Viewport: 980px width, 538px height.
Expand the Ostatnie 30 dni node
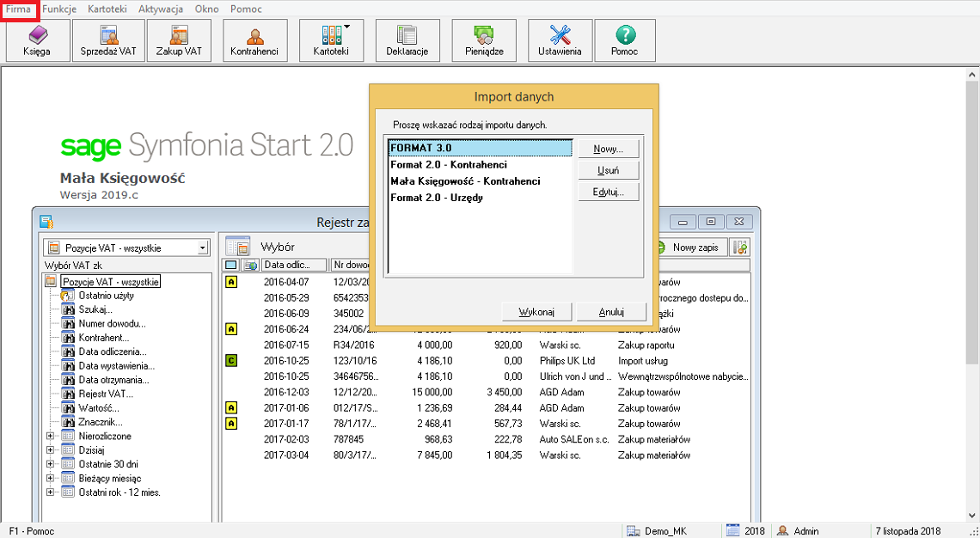click(50, 464)
